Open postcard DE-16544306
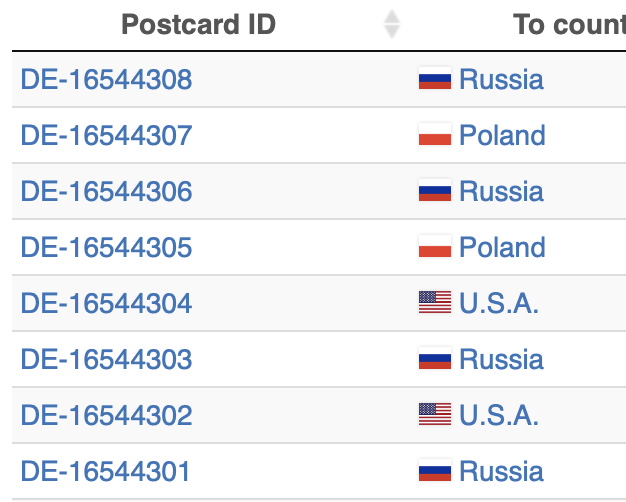The image size is (626, 502). (x=106, y=191)
